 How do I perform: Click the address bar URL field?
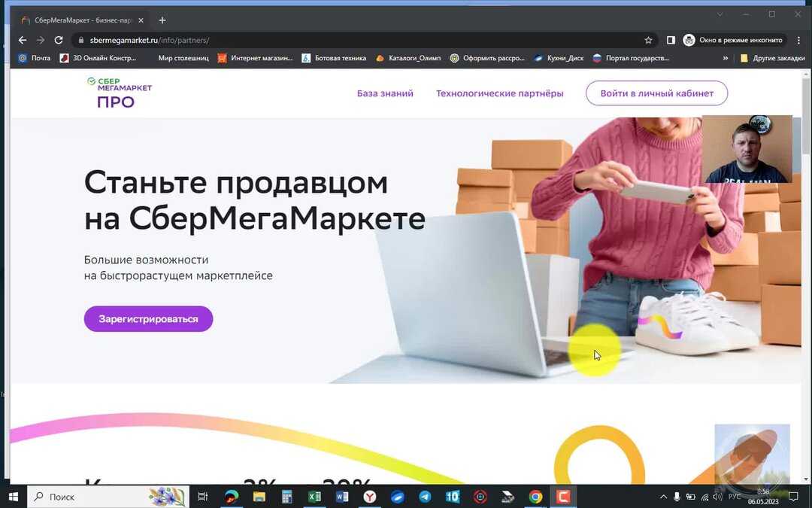pos(362,40)
